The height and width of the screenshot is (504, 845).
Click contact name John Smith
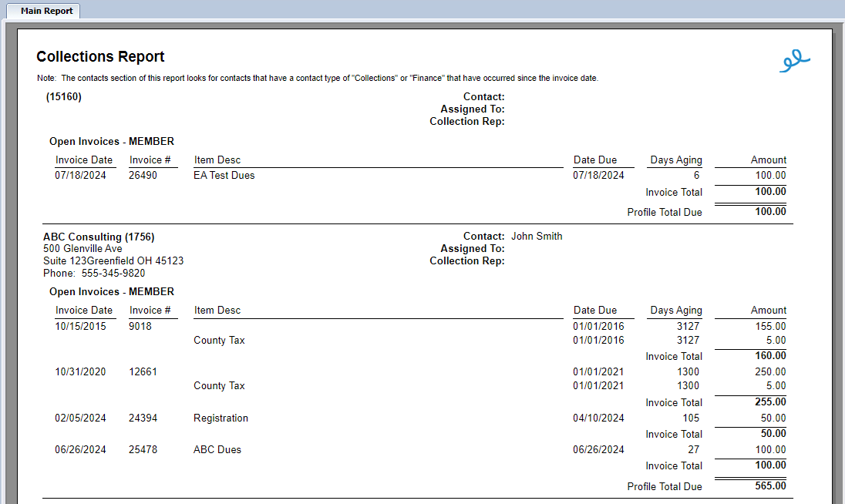tap(537, 237)
